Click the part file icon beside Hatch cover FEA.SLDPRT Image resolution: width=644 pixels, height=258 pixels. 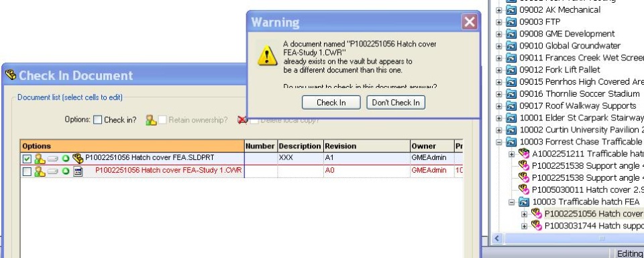78,159
